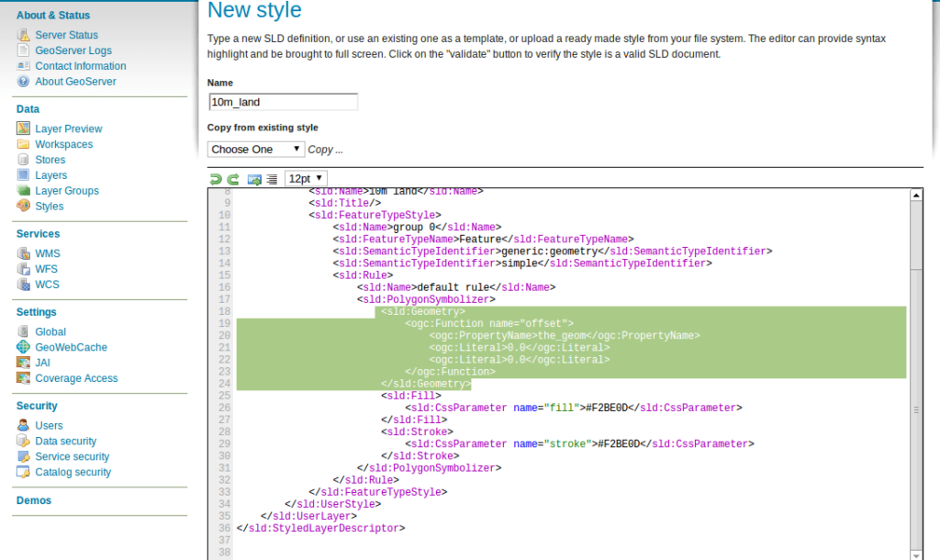
Task: Click the GeoServer Logs icon
Action: pos(24,50)
